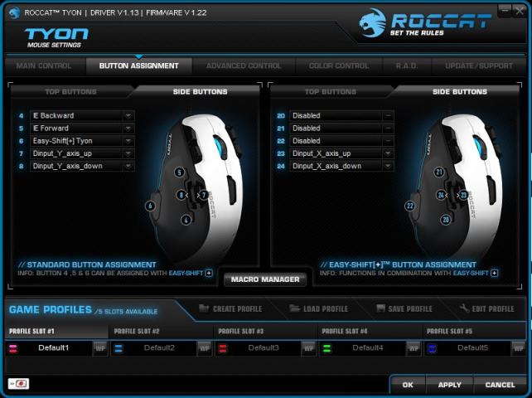The image size is (532, 398).
Task: Click the small icon at the bottom-left corner
Action: pyautogui.click(x=19, y=383)
